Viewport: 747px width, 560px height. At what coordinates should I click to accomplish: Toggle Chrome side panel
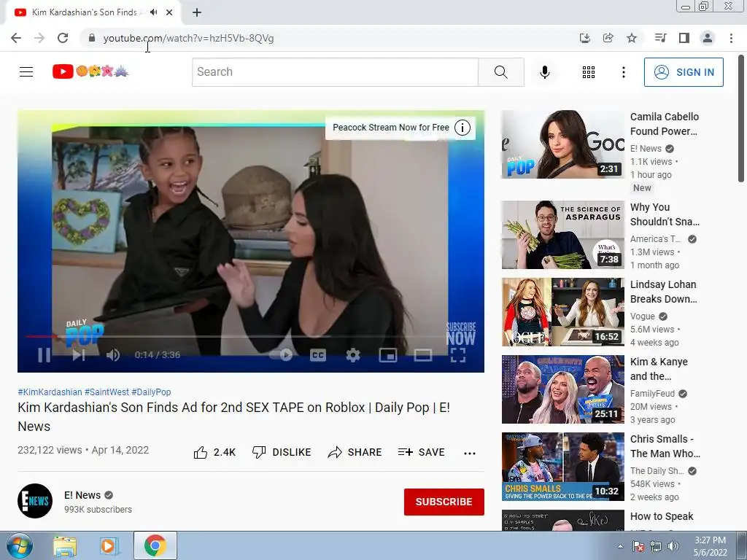684,38
